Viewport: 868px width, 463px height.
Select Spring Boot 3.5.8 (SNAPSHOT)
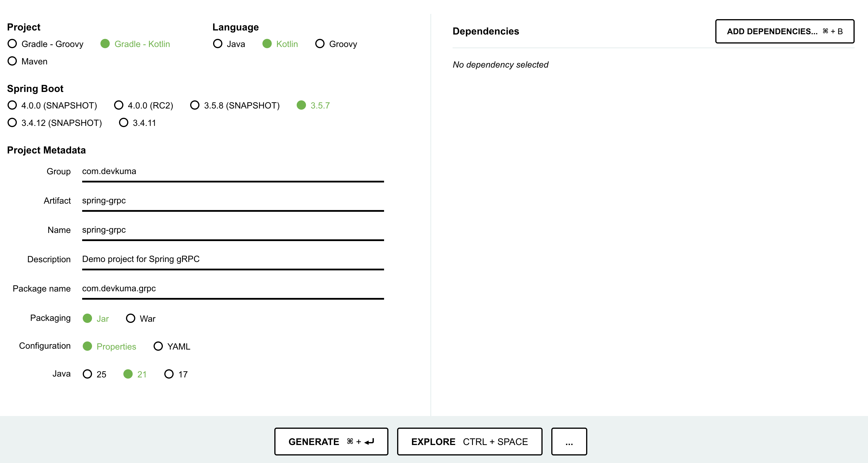coord(195,105)
